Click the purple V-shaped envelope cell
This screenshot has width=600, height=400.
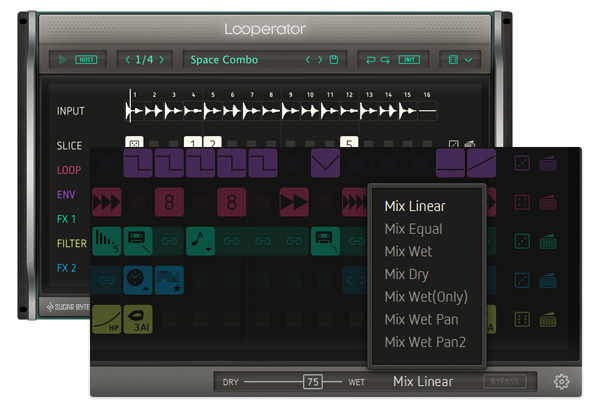coord(325,163)
